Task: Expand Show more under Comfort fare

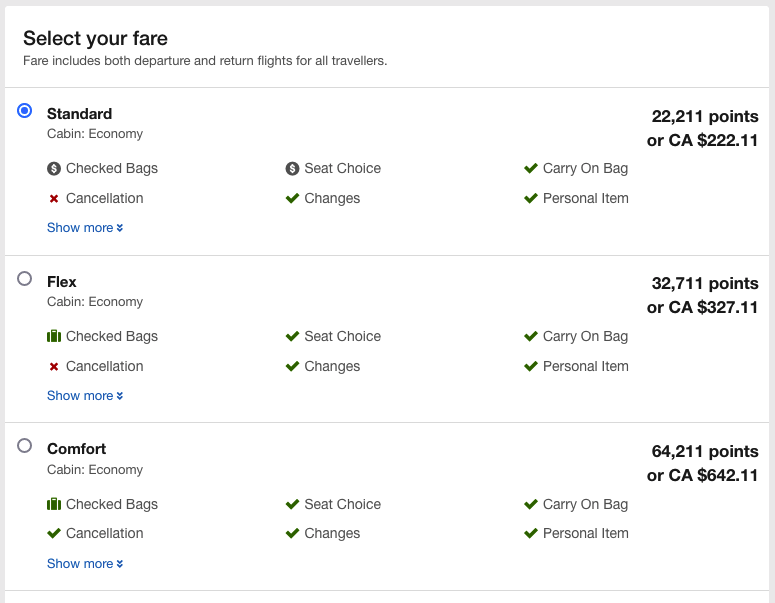Action: [85, 564]
